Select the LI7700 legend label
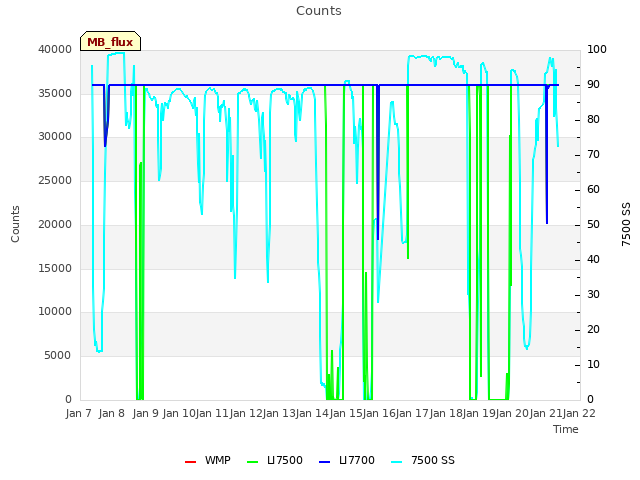The height and width of the screenshot is (480, 640). click(357, 460)
